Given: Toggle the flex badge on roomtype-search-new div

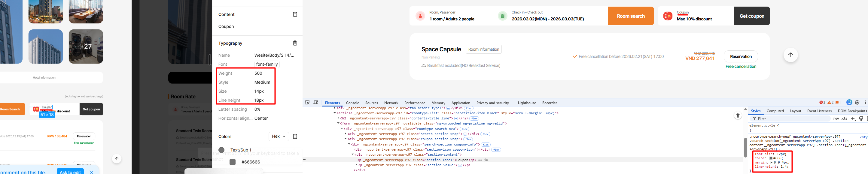Looking at the screenshot, I should point(464,129).
